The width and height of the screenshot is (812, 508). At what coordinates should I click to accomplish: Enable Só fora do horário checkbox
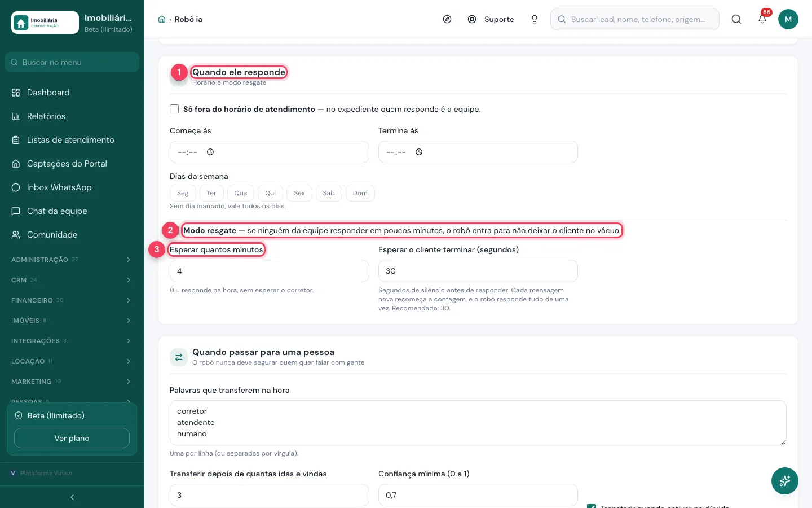point(174,109)
